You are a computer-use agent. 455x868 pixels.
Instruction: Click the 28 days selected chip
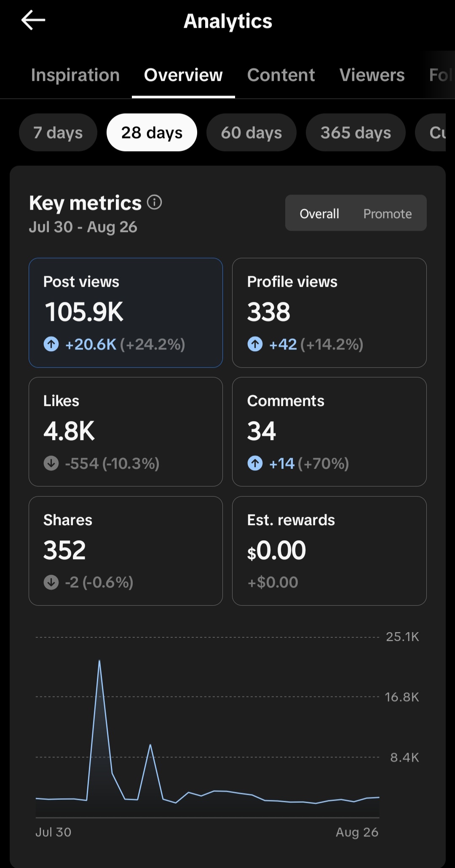pyautogui.click(x=152, y=132)
